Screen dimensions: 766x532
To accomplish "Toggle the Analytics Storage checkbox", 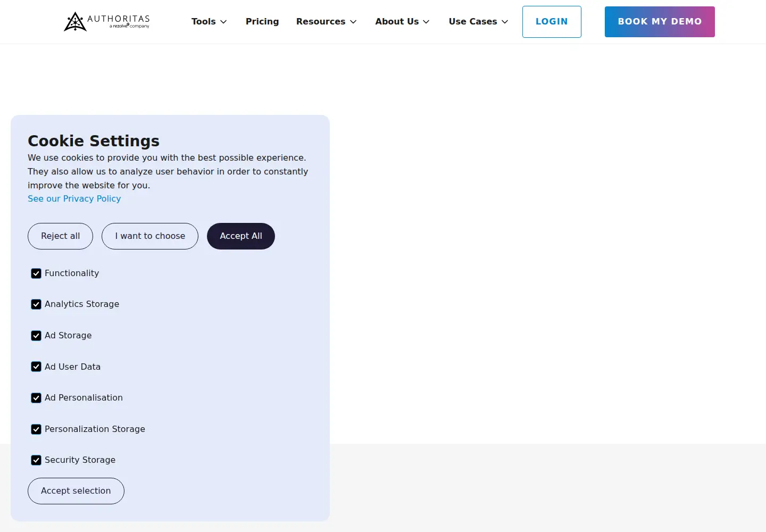I will 36,304.
